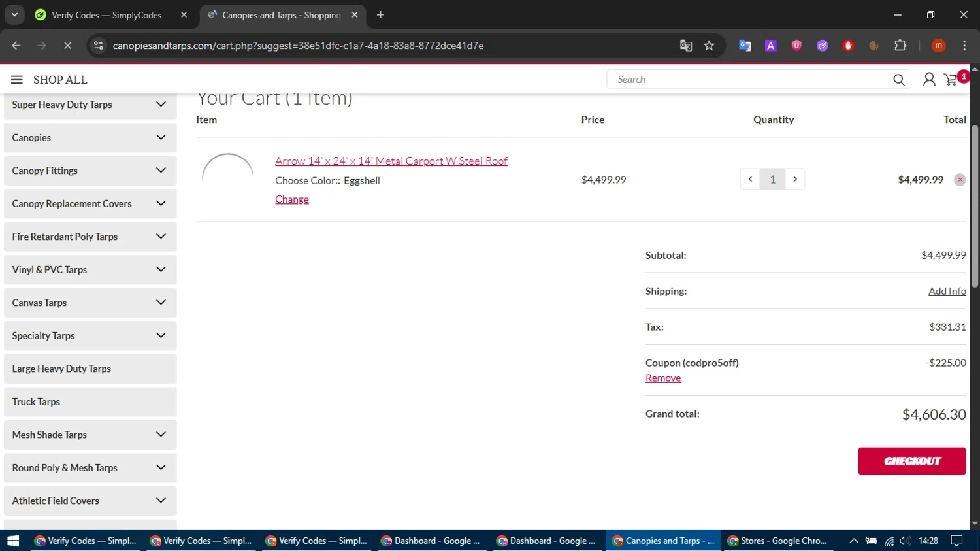Click the brown cookie extension icon

[874, 46]
